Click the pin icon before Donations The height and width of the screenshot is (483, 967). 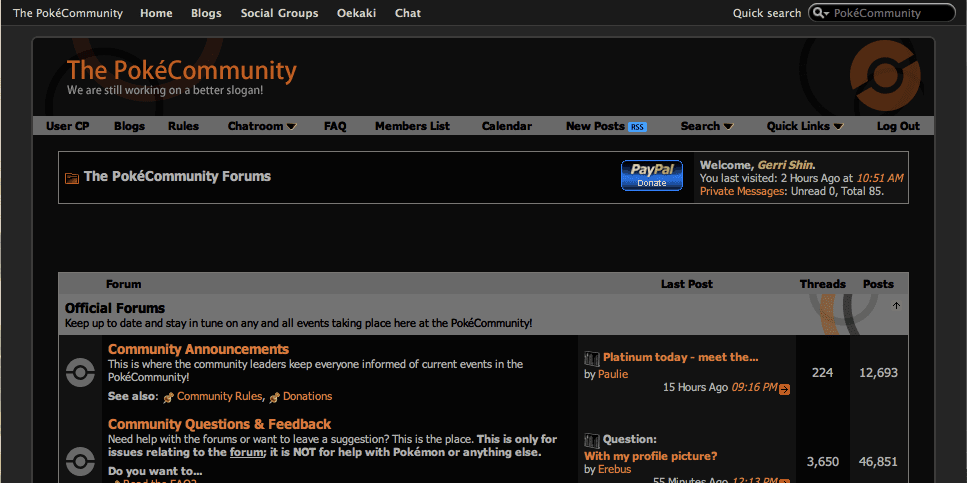point(274,397)
